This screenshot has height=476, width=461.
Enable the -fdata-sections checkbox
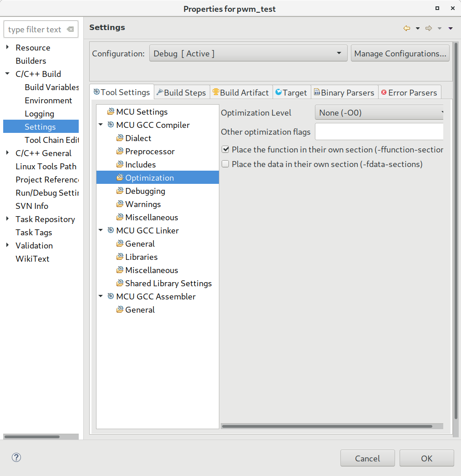point(225,164)
